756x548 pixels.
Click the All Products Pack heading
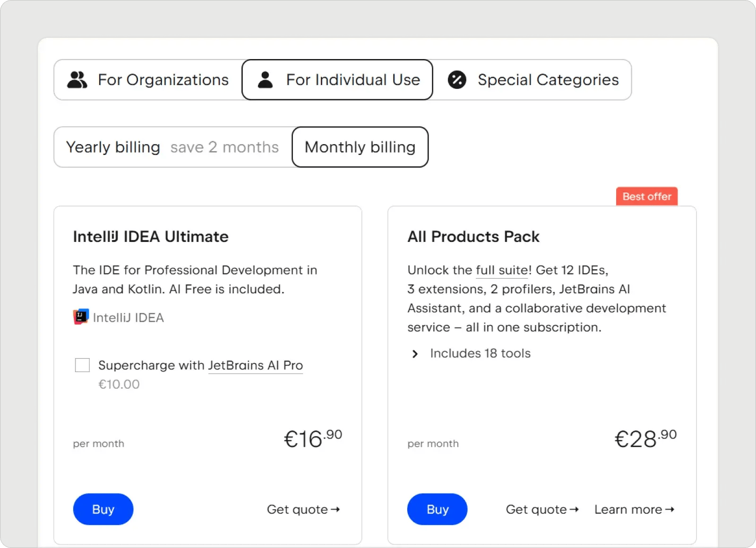473,237
